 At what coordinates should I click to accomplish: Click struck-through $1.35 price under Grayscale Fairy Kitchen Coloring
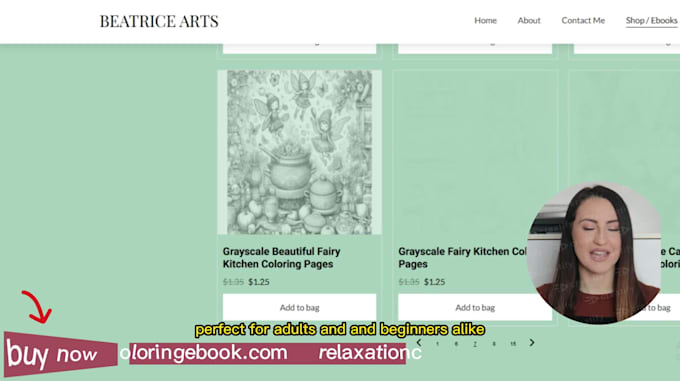(x=409, y=282)
